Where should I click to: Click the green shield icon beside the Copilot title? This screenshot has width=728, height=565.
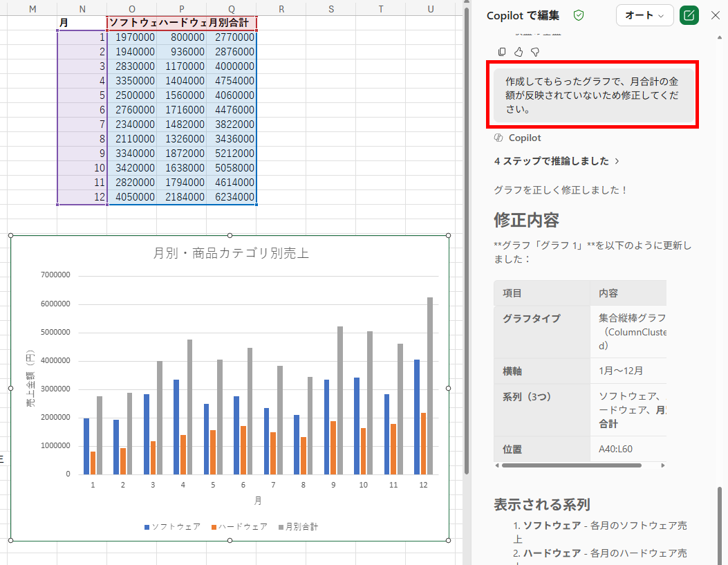point(579,15)
